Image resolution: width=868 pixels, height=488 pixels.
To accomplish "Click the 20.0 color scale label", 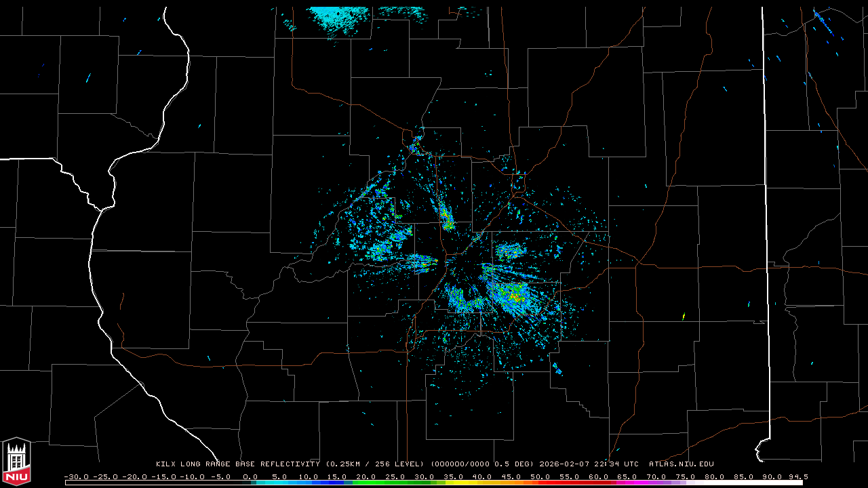I will [x=366, y=476].
